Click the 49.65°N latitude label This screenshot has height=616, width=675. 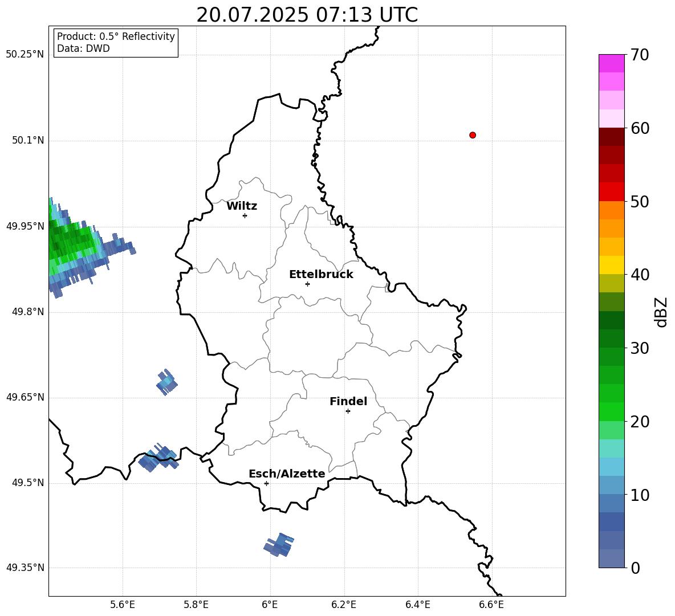25,397
